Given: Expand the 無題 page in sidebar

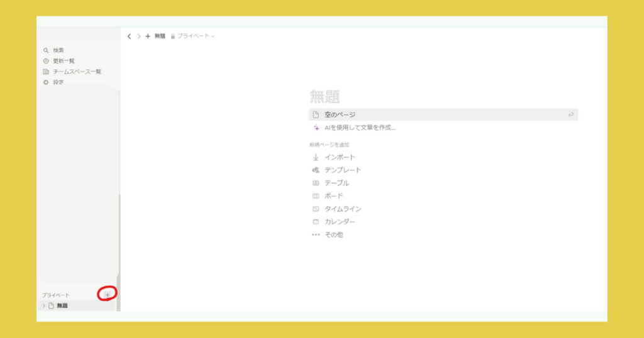Looking at the screenshot, I should [x=44, y=306].
